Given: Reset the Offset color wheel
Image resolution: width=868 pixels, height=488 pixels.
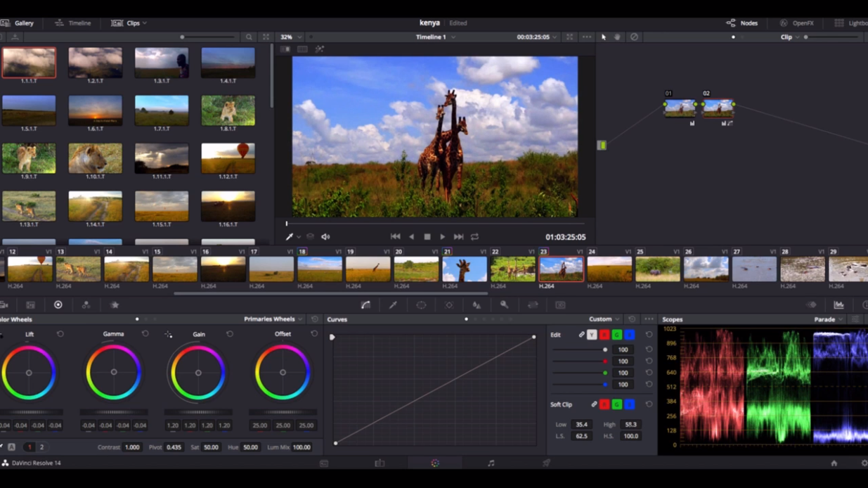Looking at the screenshot, I should (x=314, y=334).
